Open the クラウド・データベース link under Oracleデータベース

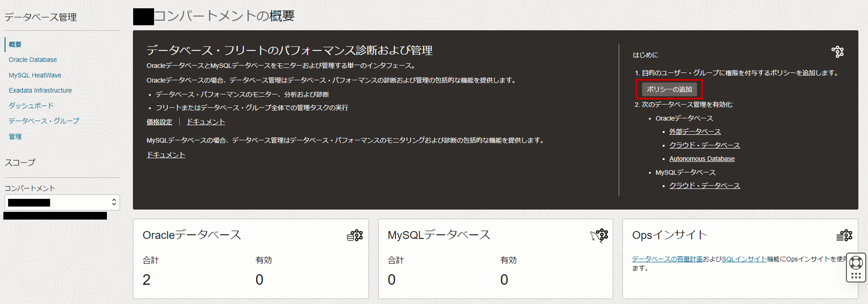click(704, 145)
